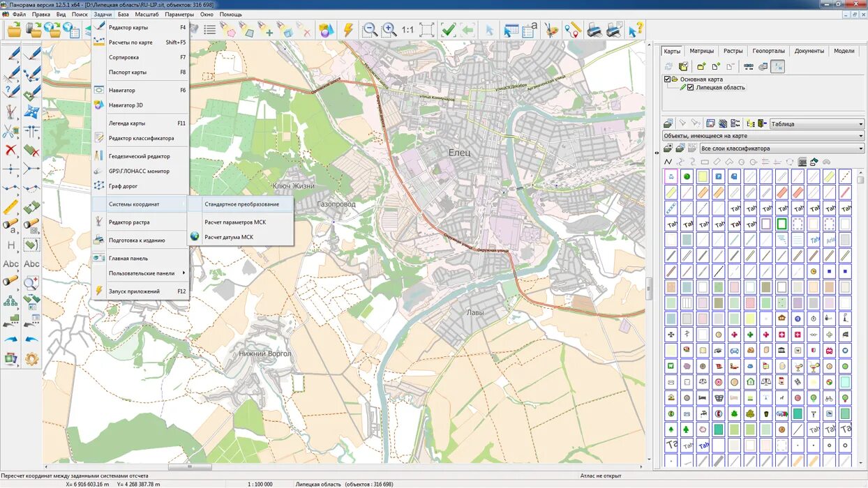
Task: Click the zoom-to-frame rectangle icon
Action: tap(427, 30)
